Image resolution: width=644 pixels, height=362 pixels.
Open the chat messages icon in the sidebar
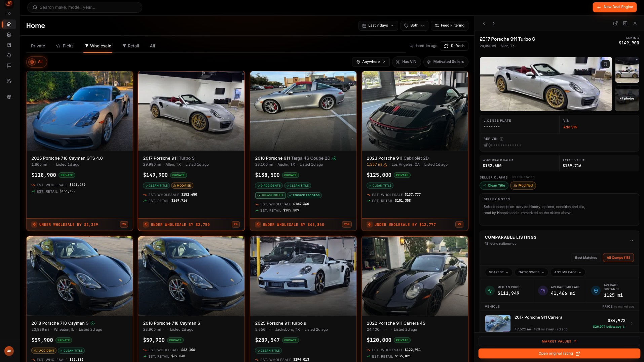click(9, 66)
